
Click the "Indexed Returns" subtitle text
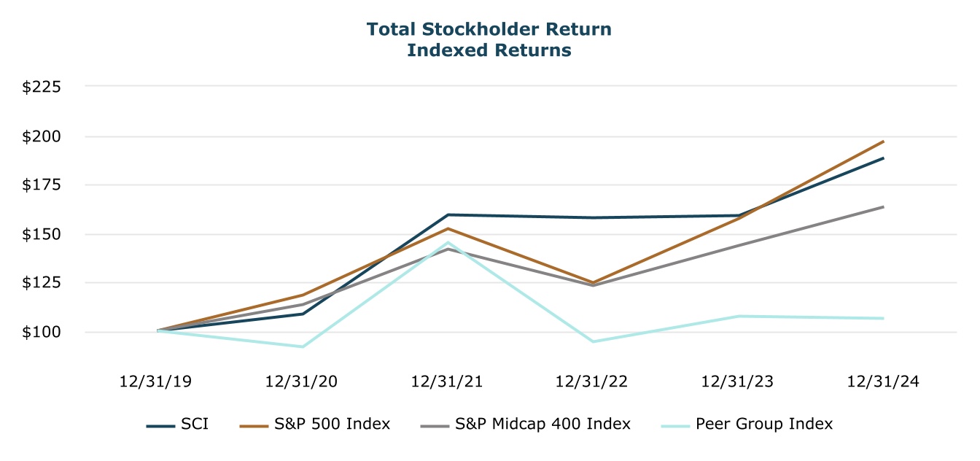(489, 50)
